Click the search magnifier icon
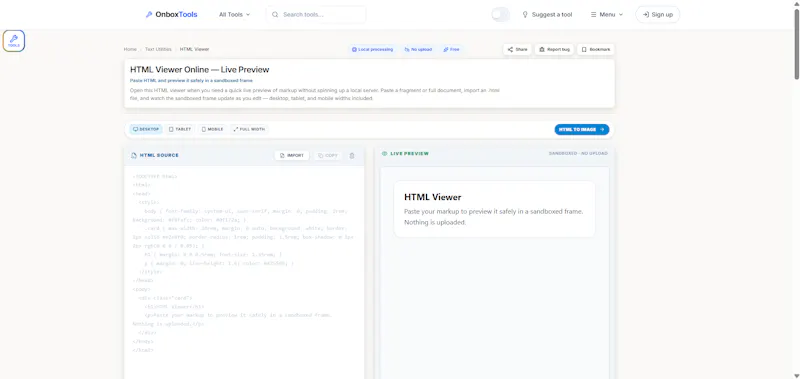 coord(275,14)
